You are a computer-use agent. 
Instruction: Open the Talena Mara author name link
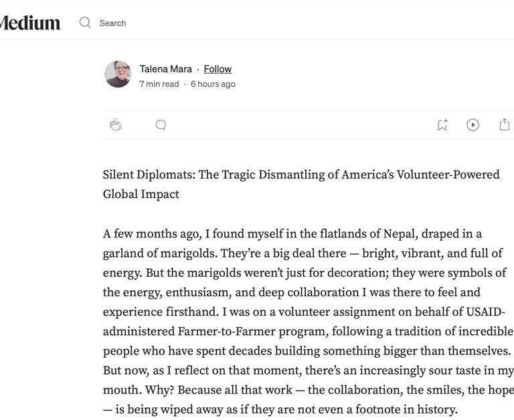click(165, 69)
